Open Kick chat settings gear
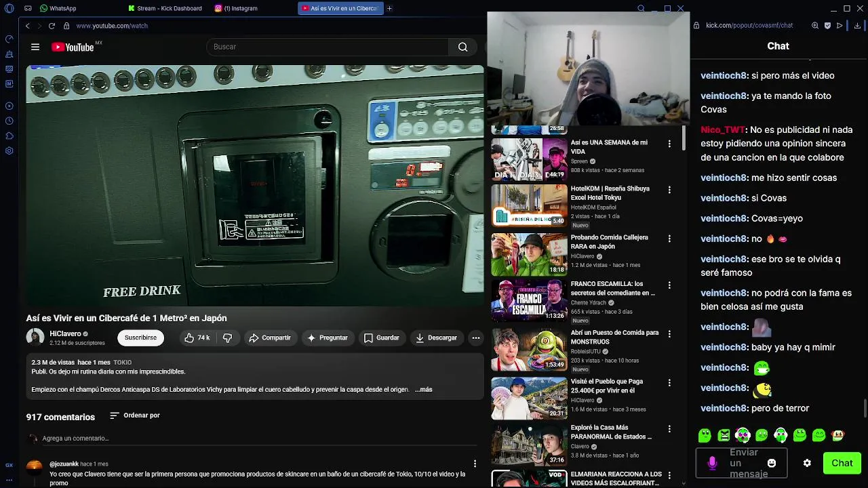This screenshot has width=868, height=488. tap(807, 463)
